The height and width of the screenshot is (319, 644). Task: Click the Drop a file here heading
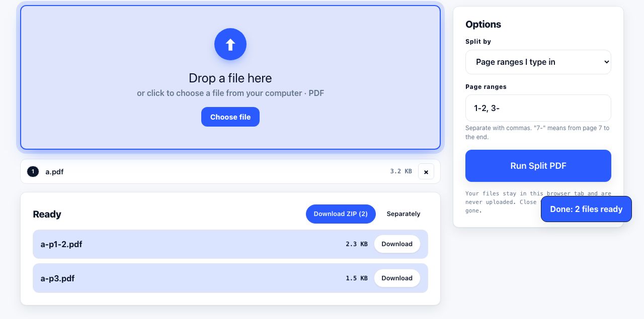point(230,78)
